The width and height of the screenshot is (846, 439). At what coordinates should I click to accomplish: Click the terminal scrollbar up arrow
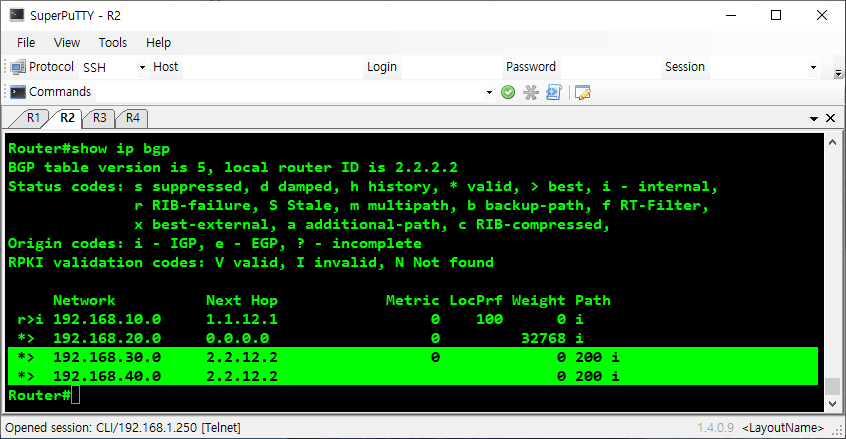pos(833,142)
